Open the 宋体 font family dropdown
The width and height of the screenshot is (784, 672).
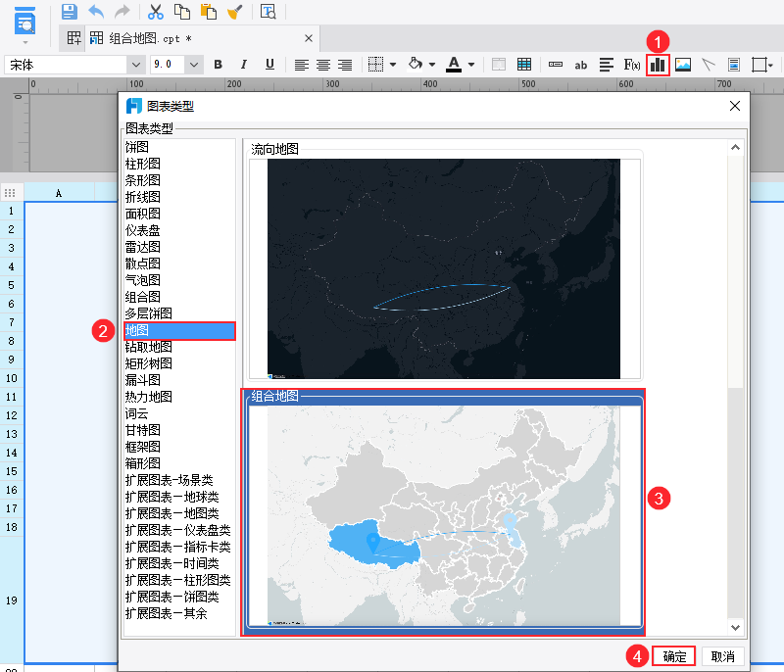pyautogui.click(x=74, y=65)
